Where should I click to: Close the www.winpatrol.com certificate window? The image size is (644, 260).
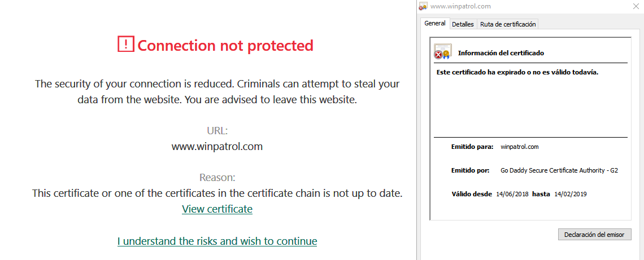click(636, 7)
